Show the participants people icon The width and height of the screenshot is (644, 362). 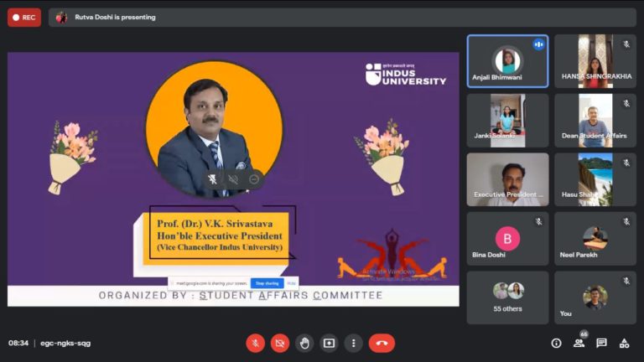(579, 343)
